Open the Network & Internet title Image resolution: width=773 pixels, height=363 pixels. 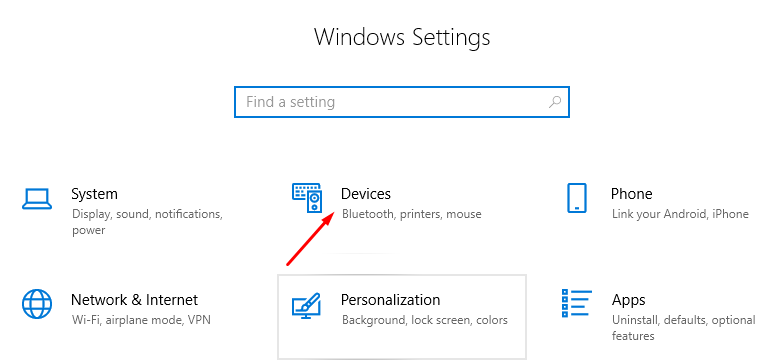tap(134, 300)
